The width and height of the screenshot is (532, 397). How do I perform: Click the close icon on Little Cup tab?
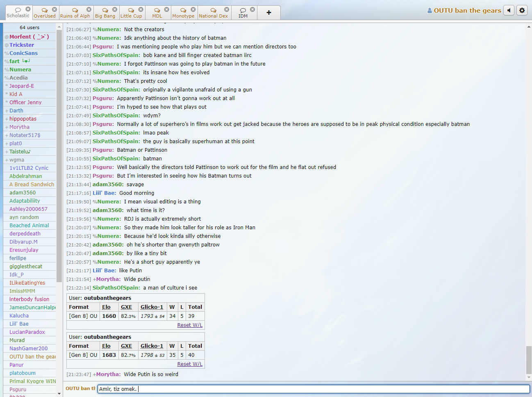click(x=141, y=9)
